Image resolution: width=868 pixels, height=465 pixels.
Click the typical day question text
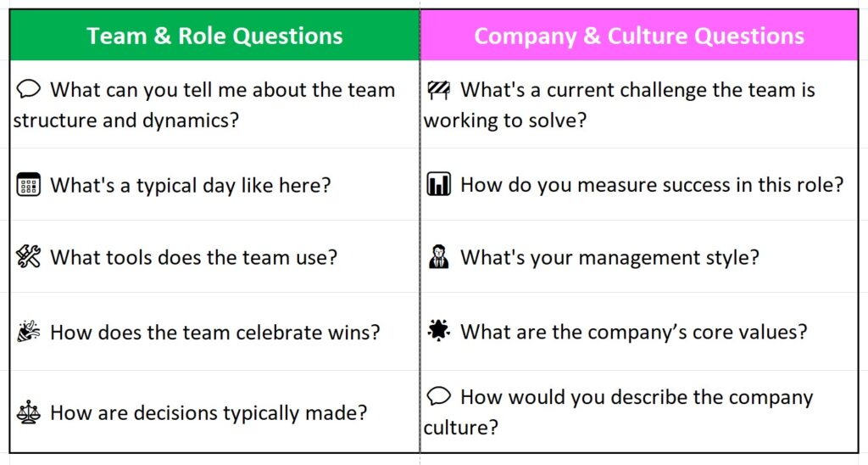(x=191, y=185)
